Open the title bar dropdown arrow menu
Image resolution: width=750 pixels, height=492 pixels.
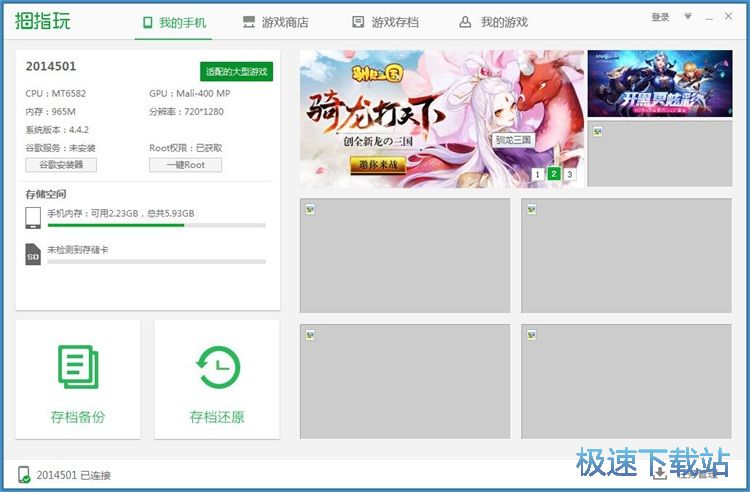coord(688,17)
